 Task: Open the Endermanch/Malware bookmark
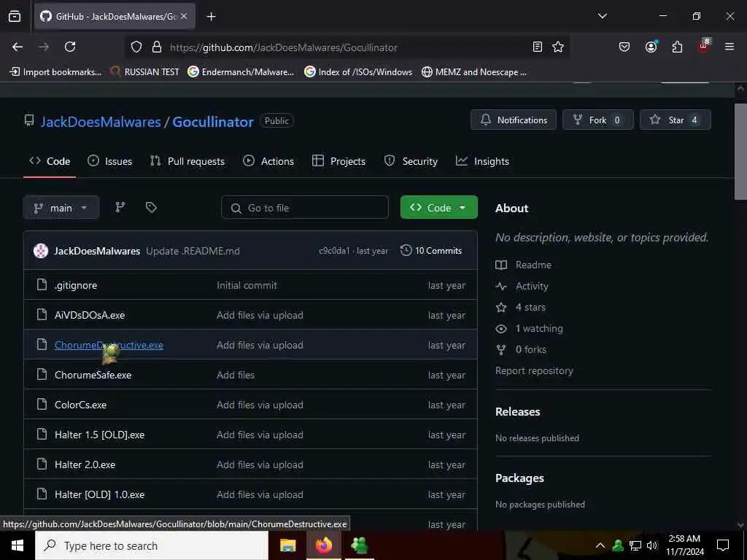pyautogui.click(x=241, y=72)
